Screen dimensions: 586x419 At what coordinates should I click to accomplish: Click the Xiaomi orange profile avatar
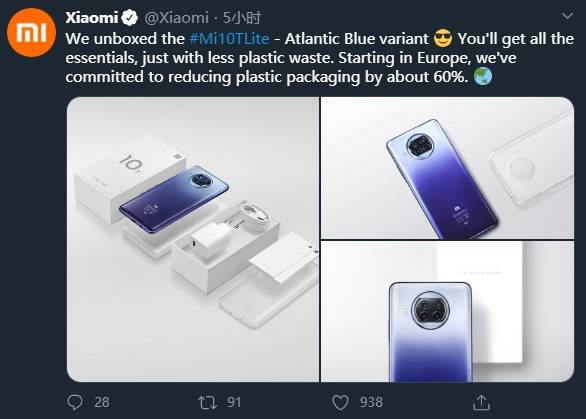tap(31, 33)
